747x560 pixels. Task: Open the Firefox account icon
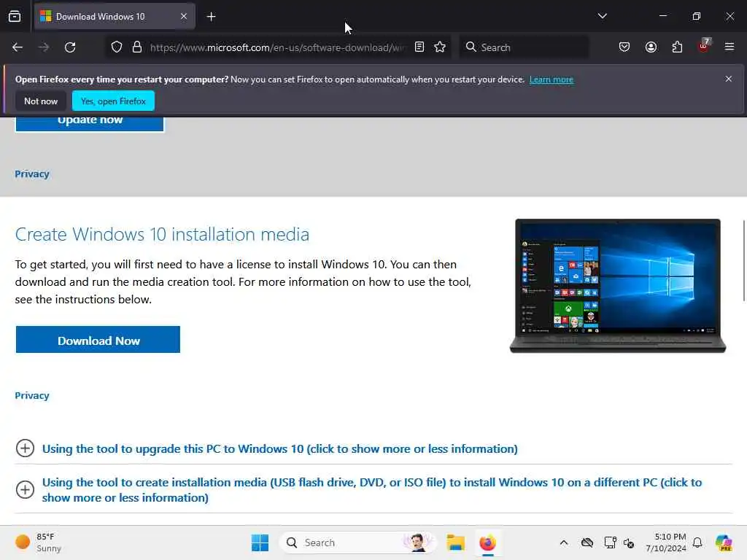pos(651,47)
